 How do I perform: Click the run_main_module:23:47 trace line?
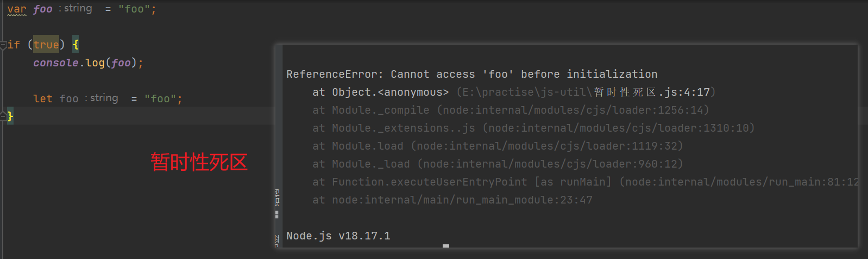[x=452, y=200]
